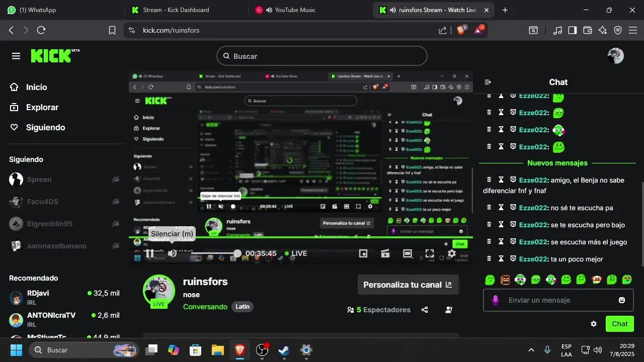Pause the live stream playback
The width and height of the screenshot is (644, 362).
click(149, 253)
